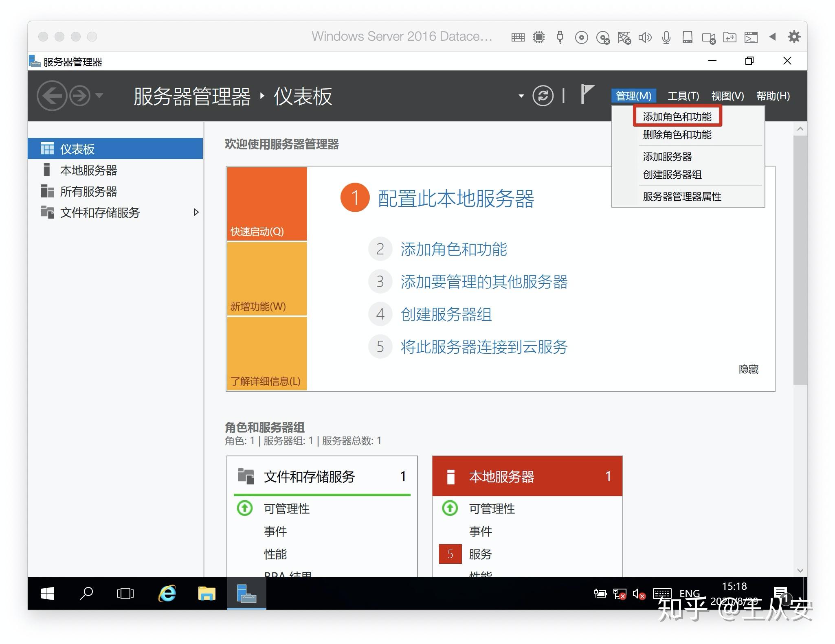Click the 本地服务器 sidebar icon
This screenshot has width=835, height=644.
(47, 170)
